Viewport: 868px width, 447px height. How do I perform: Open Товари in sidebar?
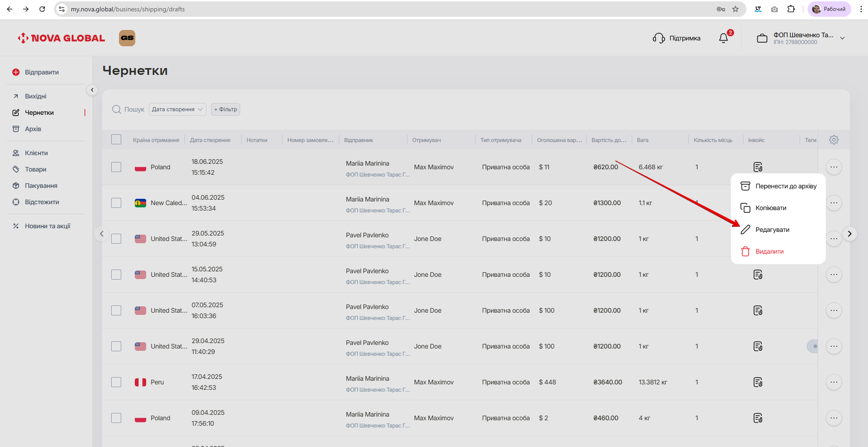pyautogui.click(x=35, y=169)
